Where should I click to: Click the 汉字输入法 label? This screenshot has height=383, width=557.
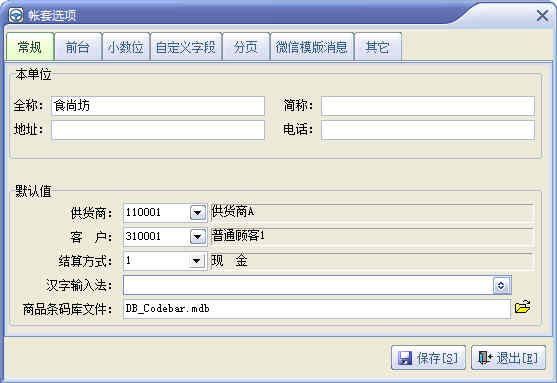(x=79, y=285)
